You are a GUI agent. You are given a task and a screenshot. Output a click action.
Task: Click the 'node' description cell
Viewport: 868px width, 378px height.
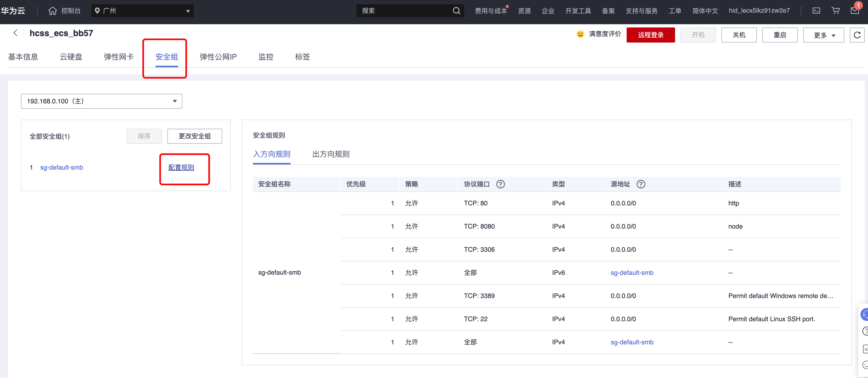tap(735, 227)
